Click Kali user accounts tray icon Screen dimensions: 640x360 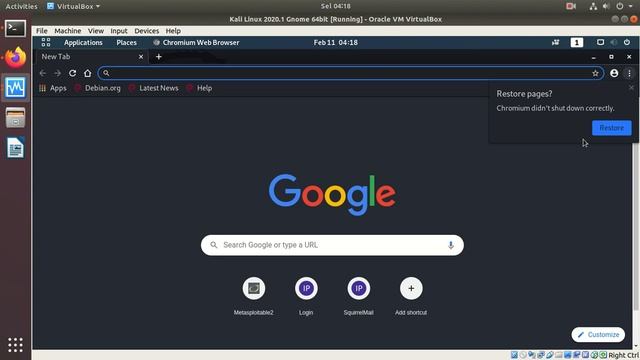pyautogui.click(x=556, y=42)
